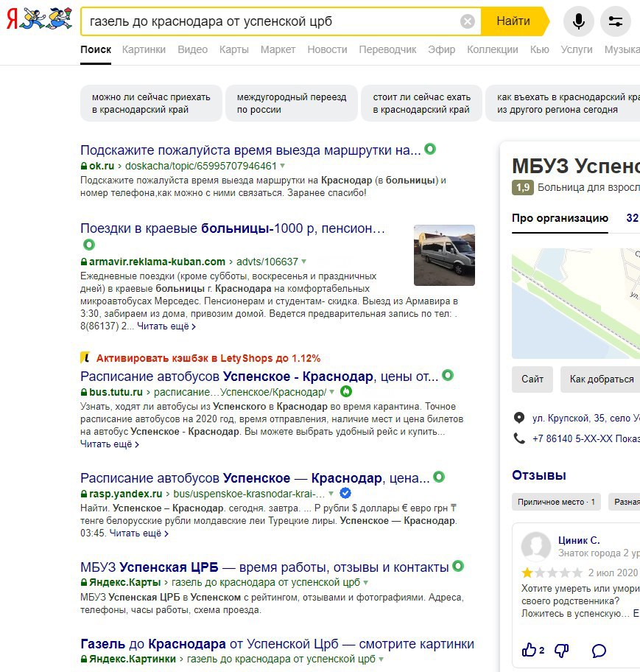Click the phone handset icon in the organization card
The image size is (640, 672).
(x=519, y=438)
